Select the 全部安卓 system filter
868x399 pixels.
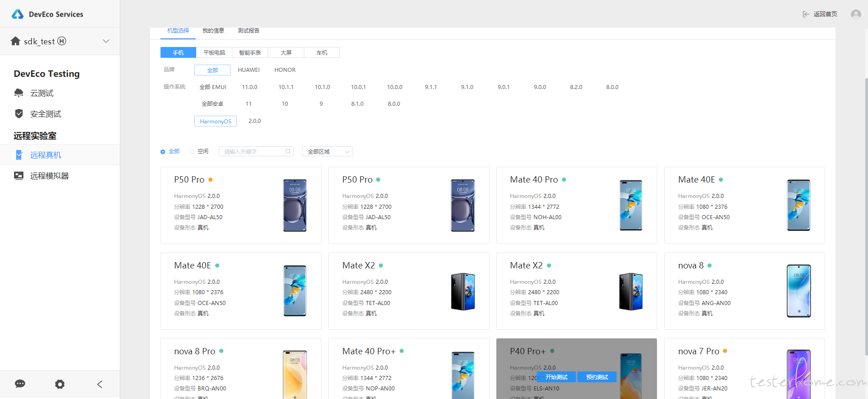point(212,104)
